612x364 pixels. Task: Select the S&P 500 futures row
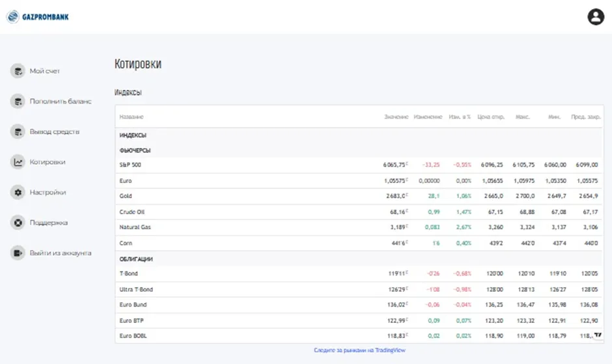coord(359,165)
